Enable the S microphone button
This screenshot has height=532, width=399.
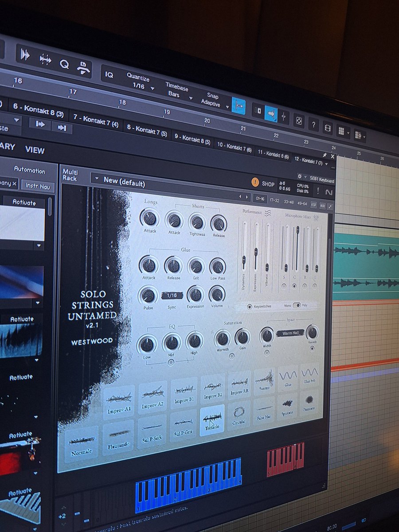284,287
